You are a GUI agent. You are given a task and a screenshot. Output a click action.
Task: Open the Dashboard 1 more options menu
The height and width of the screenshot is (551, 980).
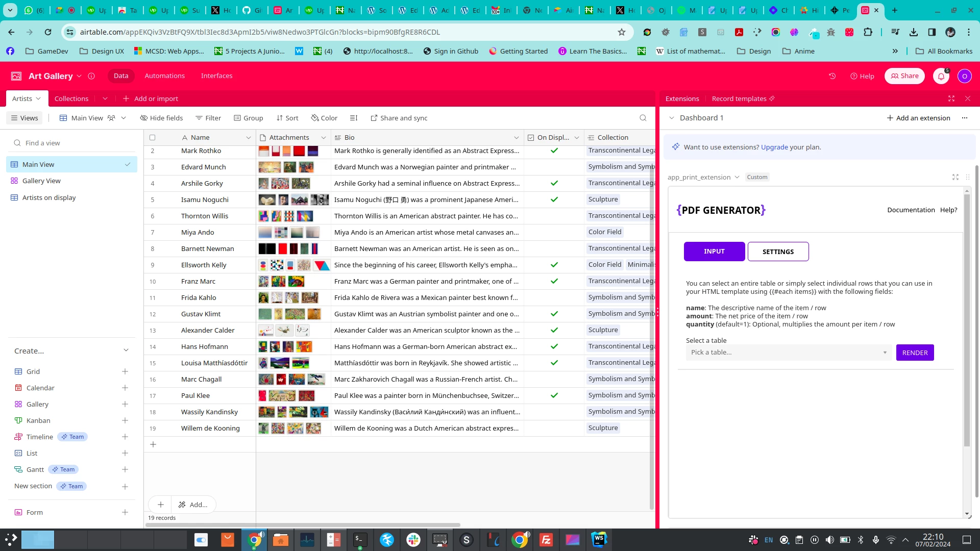pos(964,118)
